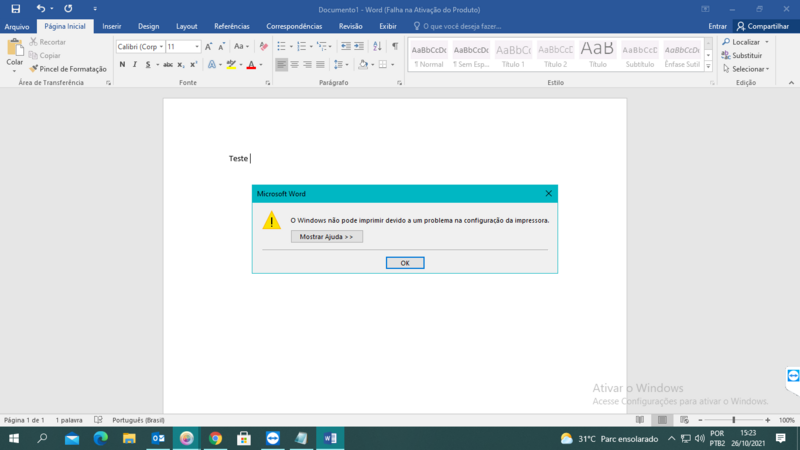Image resolution: width=800 pixels, height=450 pixels.
Task: Open the Arquivo tab
Action: click(x=17, y=26)
